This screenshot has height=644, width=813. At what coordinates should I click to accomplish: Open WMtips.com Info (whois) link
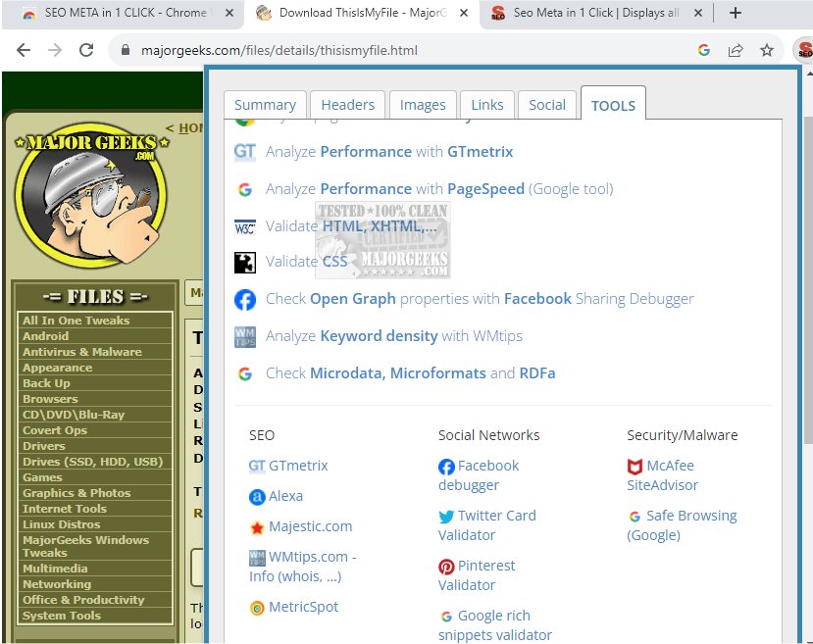[x=303, y=567]
